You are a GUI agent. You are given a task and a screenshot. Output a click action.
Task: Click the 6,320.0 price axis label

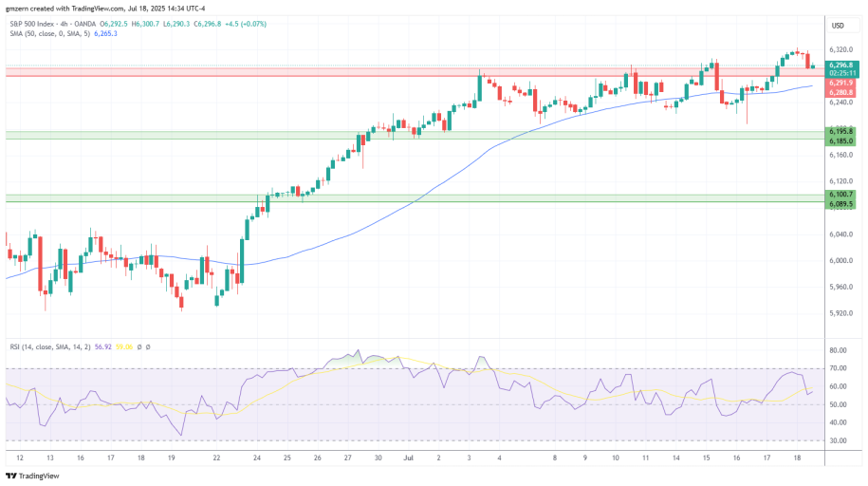point(840,50)
